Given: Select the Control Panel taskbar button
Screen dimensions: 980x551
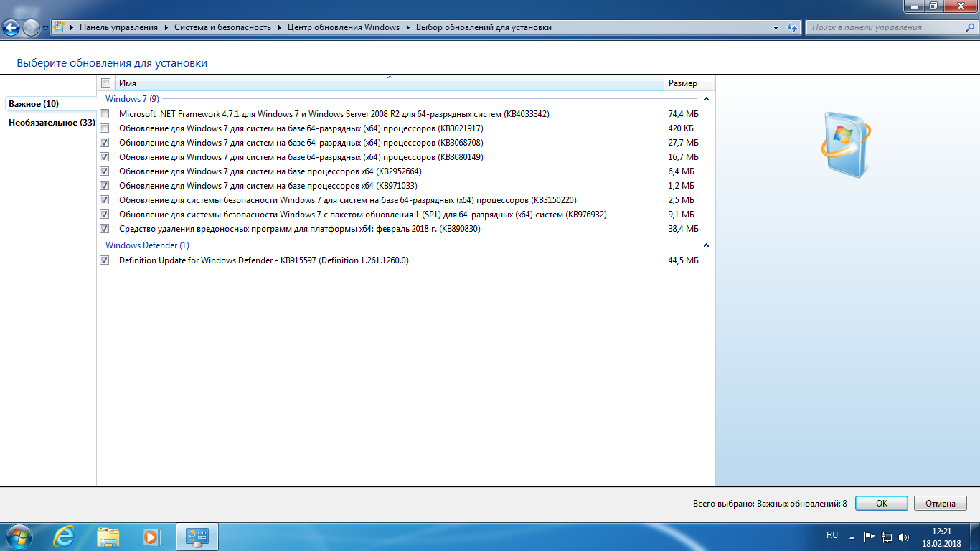Looking at the screenshot, I should coord(197,537).
